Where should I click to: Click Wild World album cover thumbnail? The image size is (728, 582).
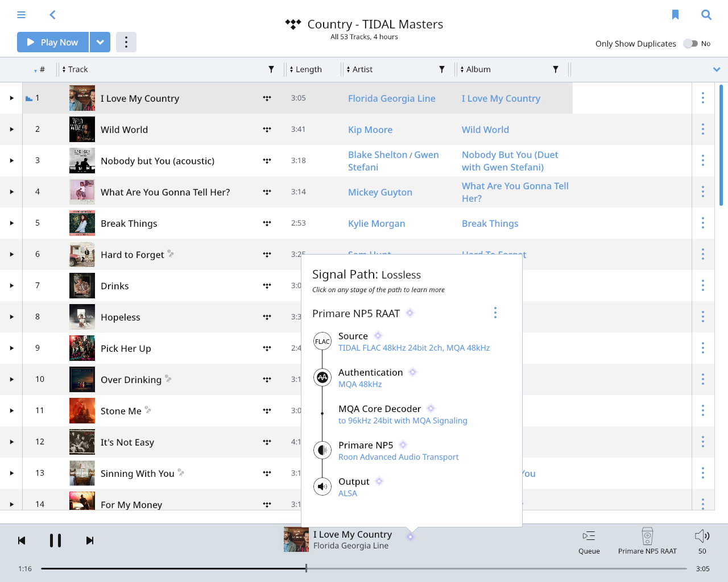[x=82, y=129]
